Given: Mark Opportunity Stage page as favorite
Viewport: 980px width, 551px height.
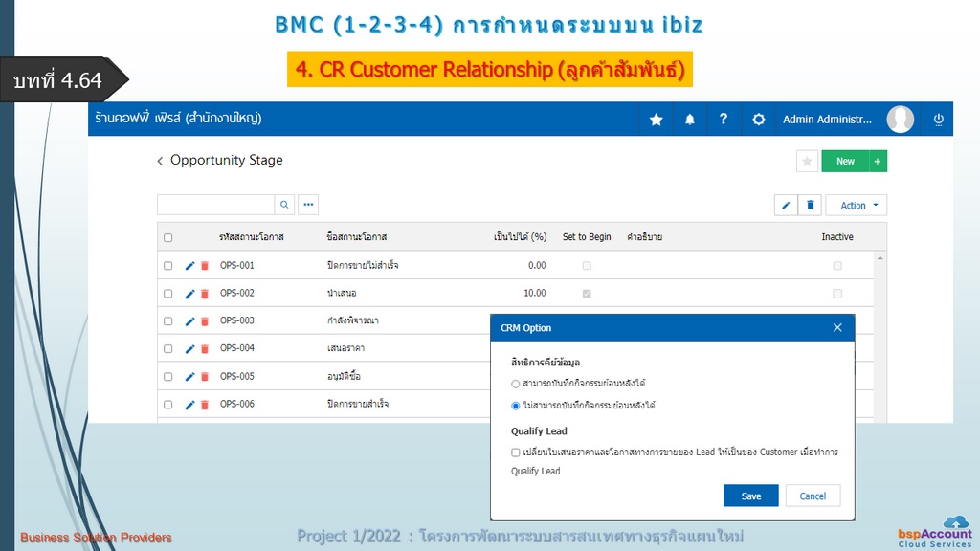Looking at the screenshot, I should 807,161.
